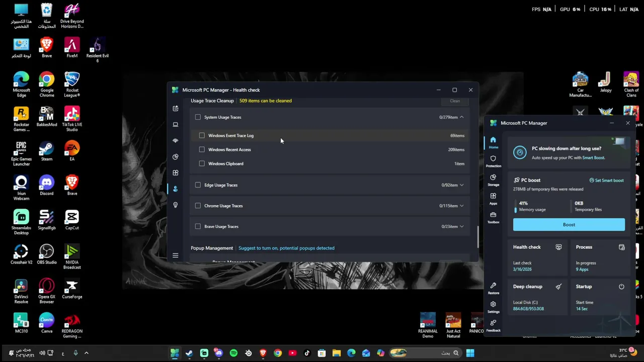The image size is (644, 362).
Task: Click the Health check window scrollbar
Action: point(478,237)
